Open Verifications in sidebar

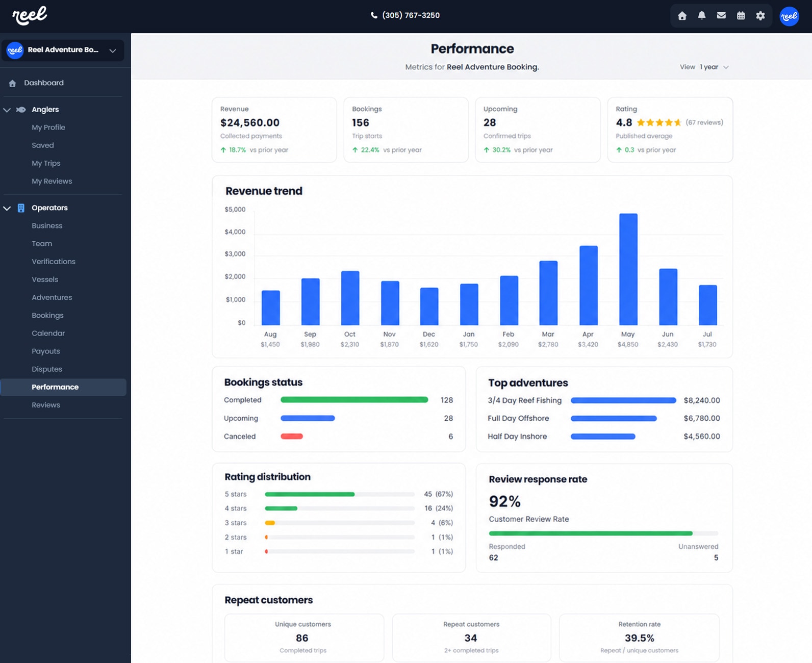pyautogui.click(x=54, y=262)
